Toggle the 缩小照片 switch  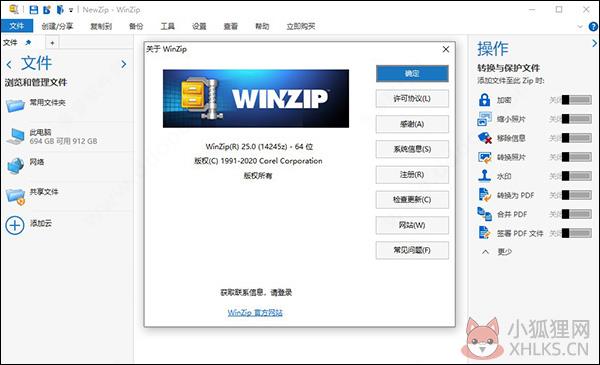577,119
